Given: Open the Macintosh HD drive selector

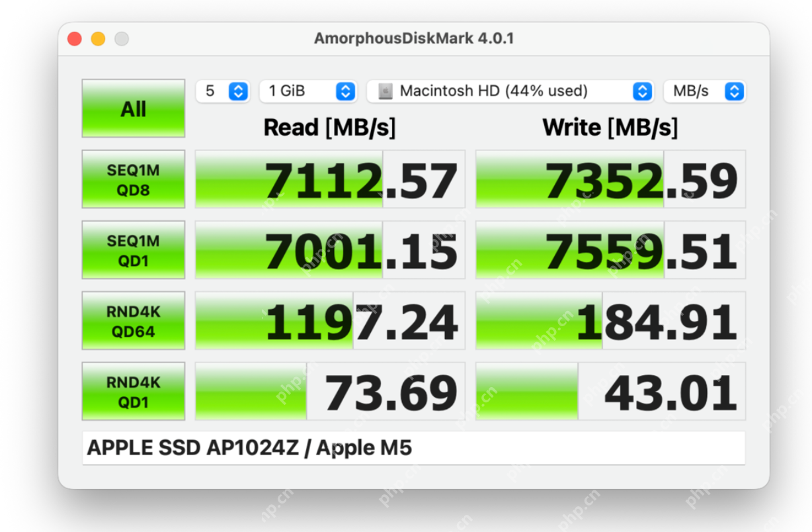Looking at the screenshot, I should pos(510,91).
